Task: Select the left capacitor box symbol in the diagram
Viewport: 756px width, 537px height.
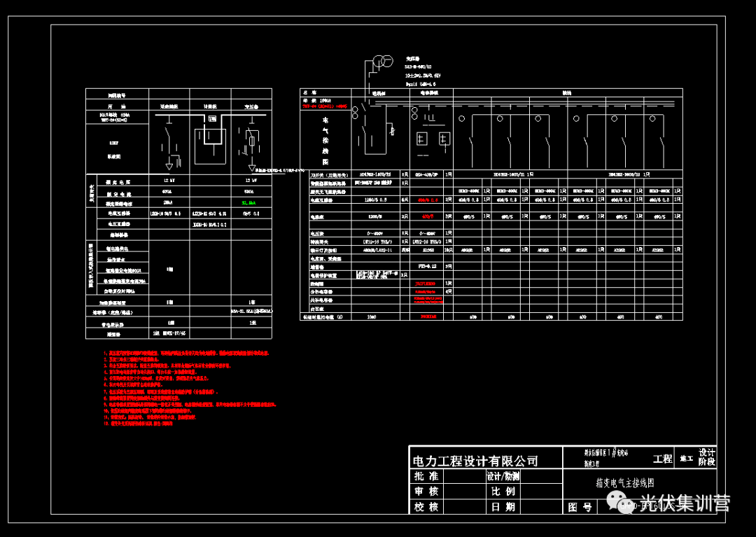Action: 423,138
